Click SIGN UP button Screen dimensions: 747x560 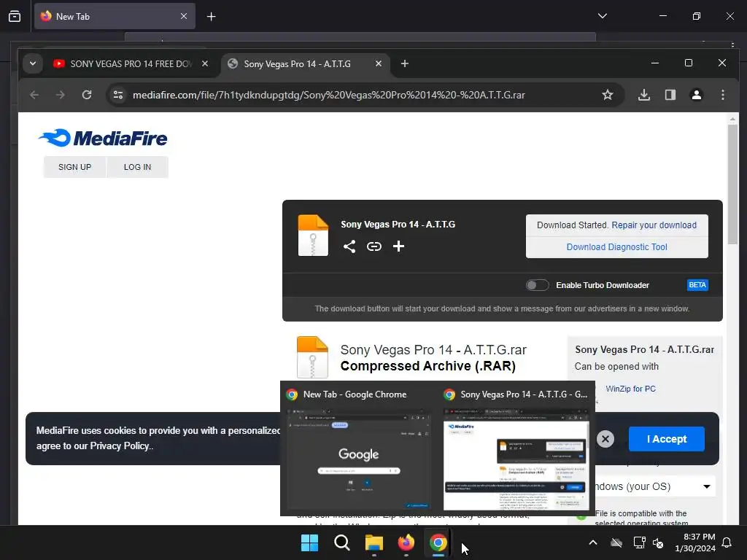click(x=75, y=167)
